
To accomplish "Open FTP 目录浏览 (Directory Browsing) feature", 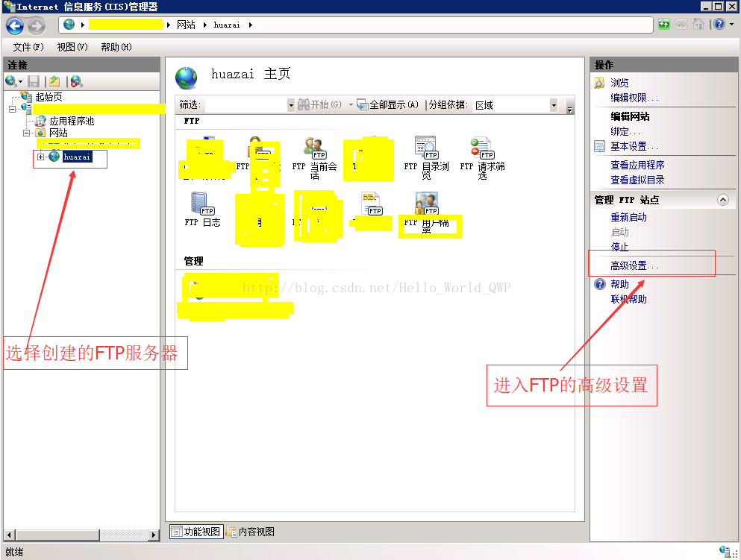I will coord(425,151).
